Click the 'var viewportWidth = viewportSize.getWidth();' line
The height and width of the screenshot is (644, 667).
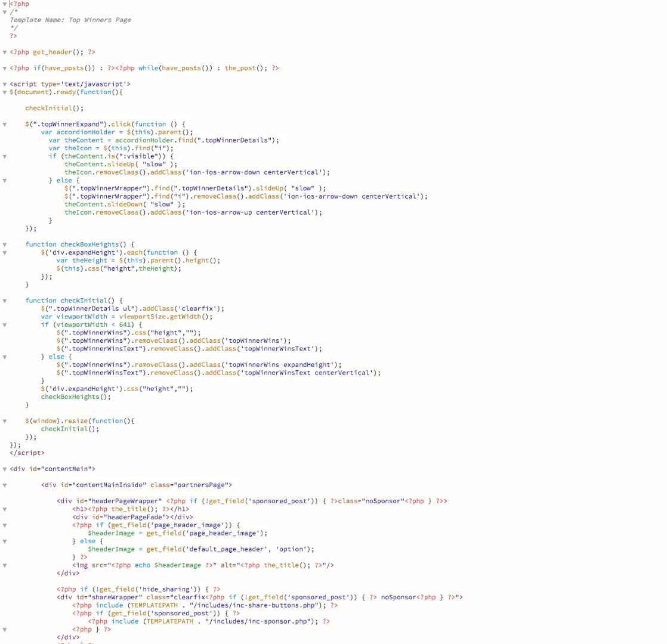126,317
